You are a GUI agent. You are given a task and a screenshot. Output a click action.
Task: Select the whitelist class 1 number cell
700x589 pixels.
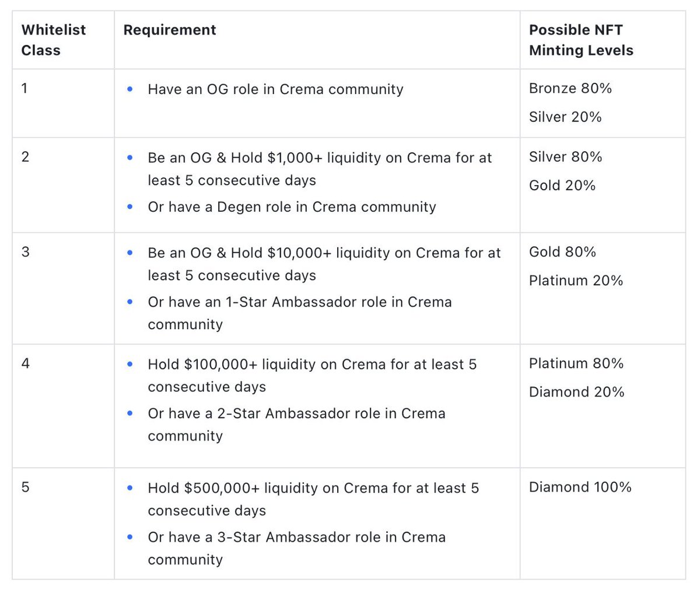click(x=24, y=88)
